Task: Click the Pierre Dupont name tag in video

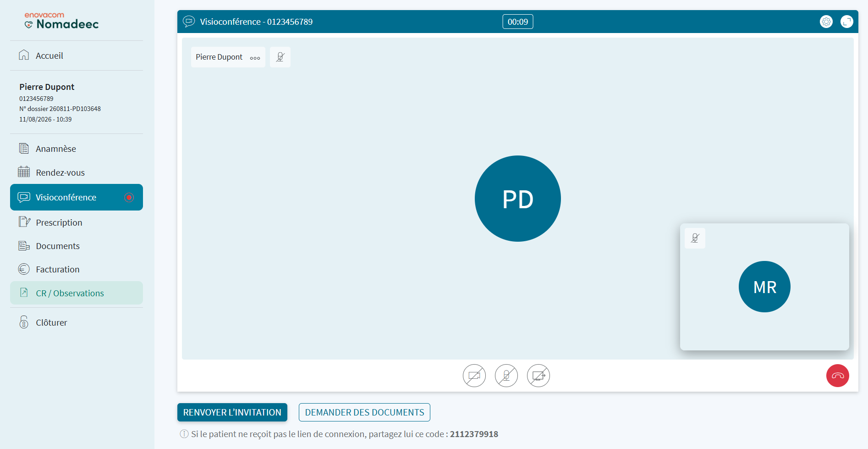Action: (228, 57)
